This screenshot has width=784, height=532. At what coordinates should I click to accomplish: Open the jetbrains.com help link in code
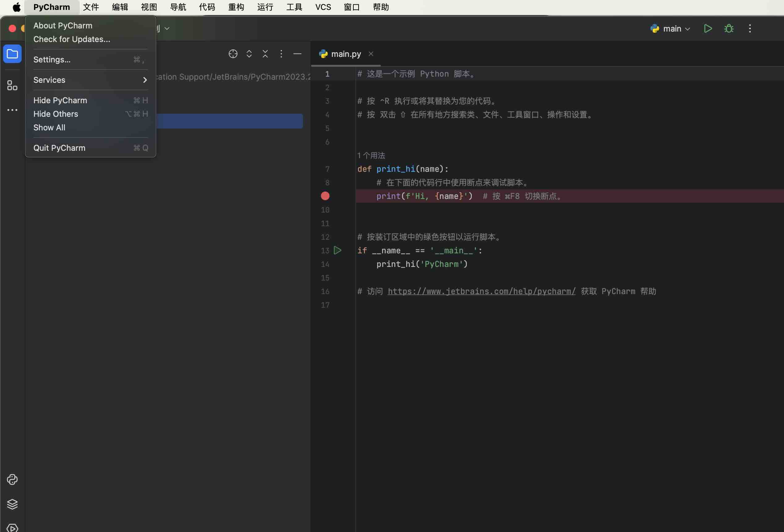481,291
